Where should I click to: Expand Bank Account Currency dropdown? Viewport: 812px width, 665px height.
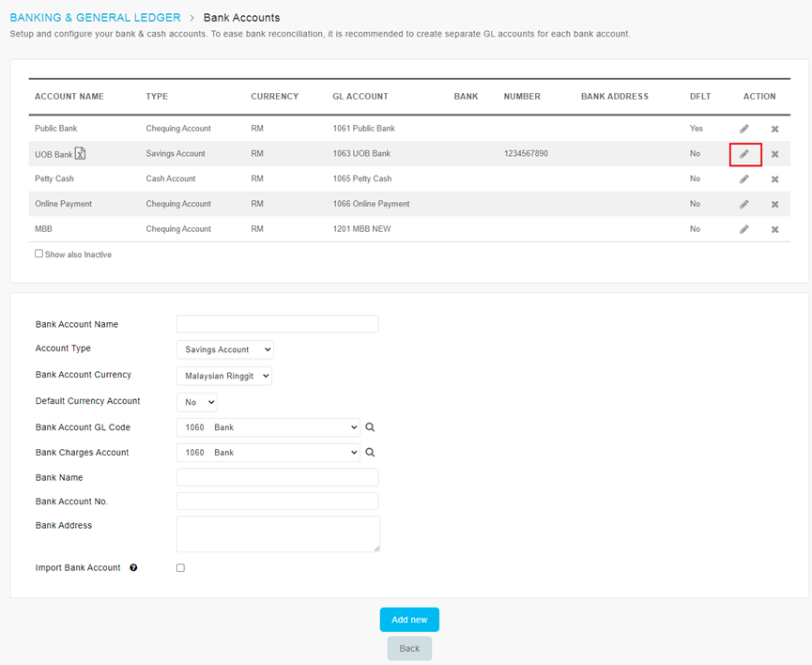coord(223,376)
